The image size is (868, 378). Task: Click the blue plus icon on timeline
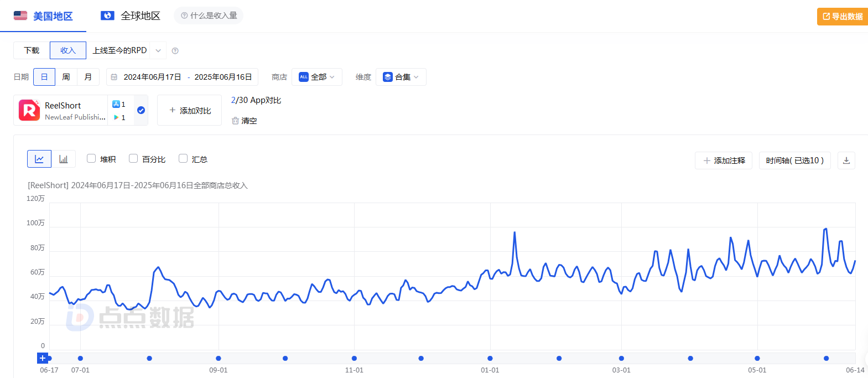pyautogui.click(x=43, y=358)
